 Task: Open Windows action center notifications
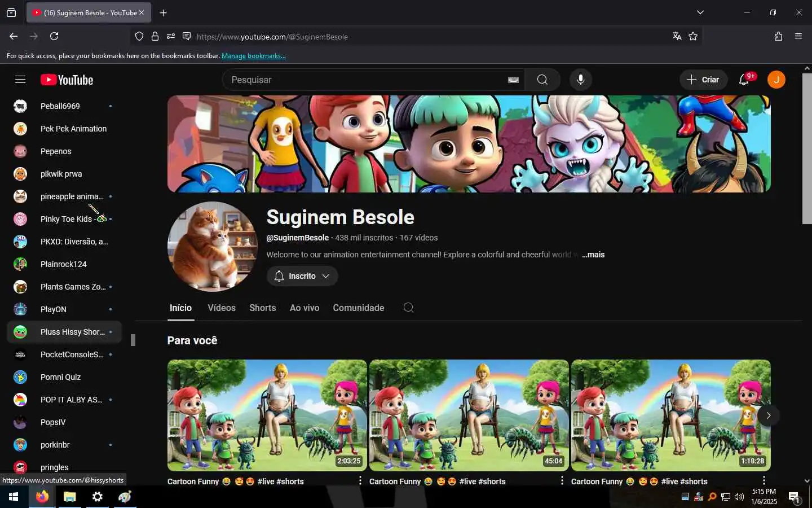[x=794, y=497]
